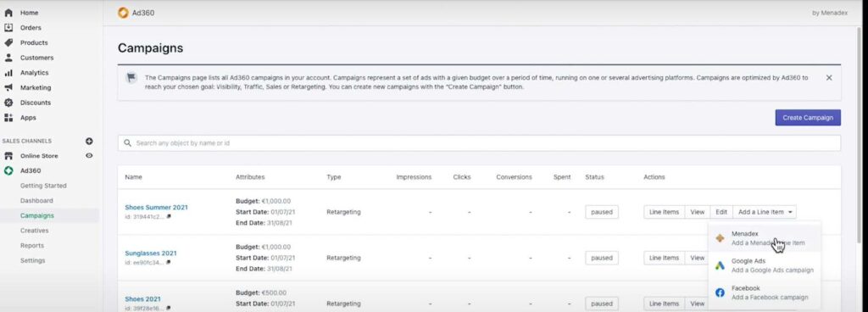Image resolution: width=868 pixels, height=312 pixels.
Task: Click the flag icon in info banner
Action: click(131, 77)
